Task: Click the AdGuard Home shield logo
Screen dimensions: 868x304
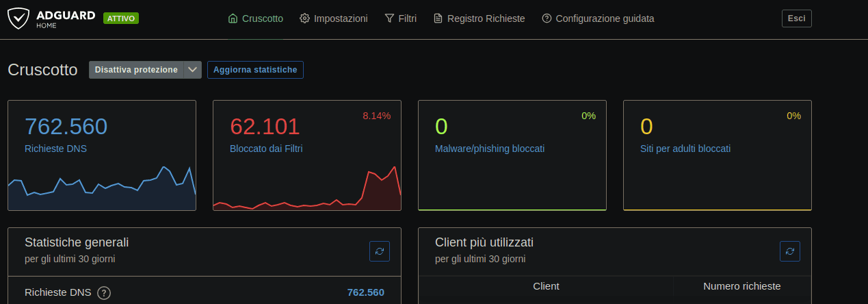Action: point(18,18)
